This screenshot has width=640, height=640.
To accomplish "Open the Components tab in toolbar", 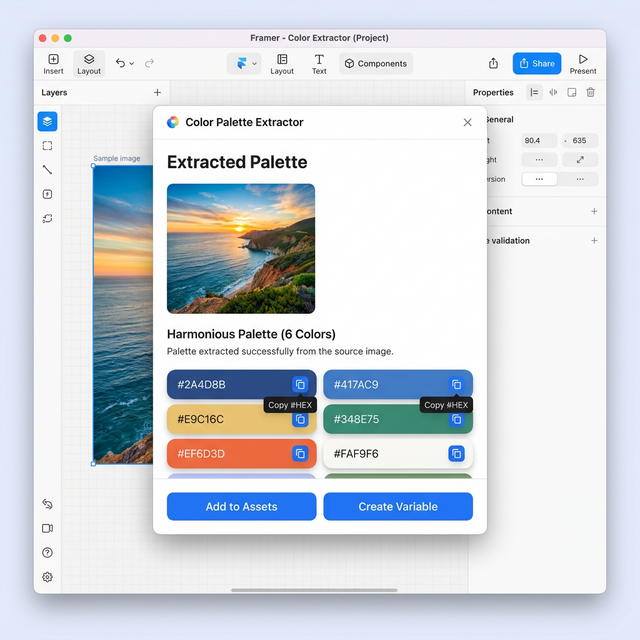I will coord(376,63).
